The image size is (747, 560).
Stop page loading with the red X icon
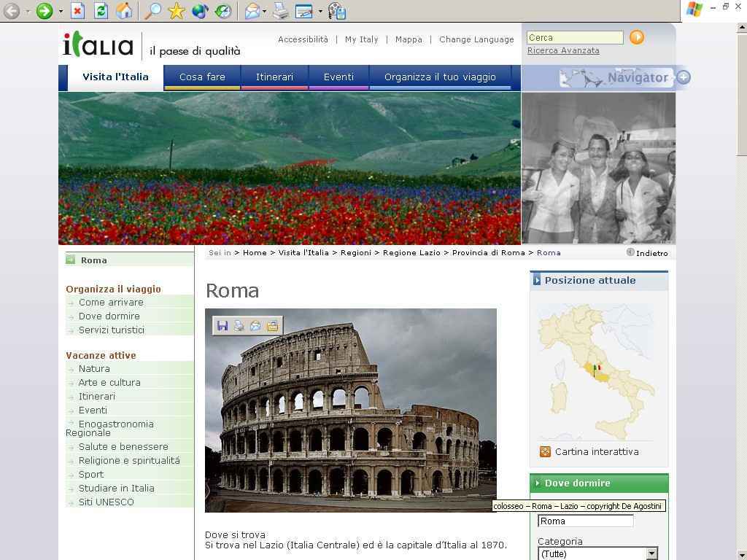(x=77, y=10)
